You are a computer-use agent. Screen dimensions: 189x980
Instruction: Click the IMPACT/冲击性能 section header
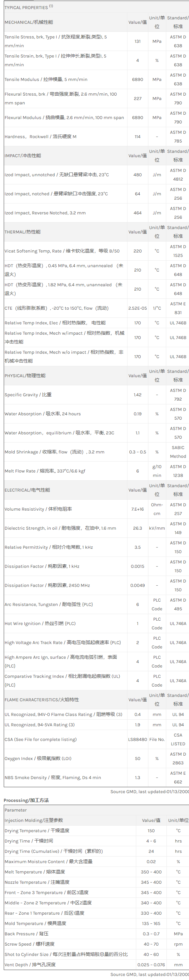(23, 156)
